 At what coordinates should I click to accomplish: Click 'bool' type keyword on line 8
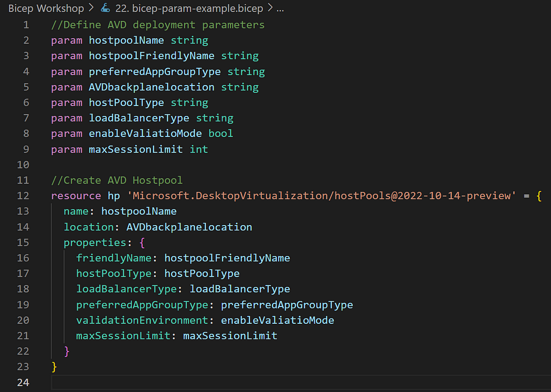coord(221,133)
